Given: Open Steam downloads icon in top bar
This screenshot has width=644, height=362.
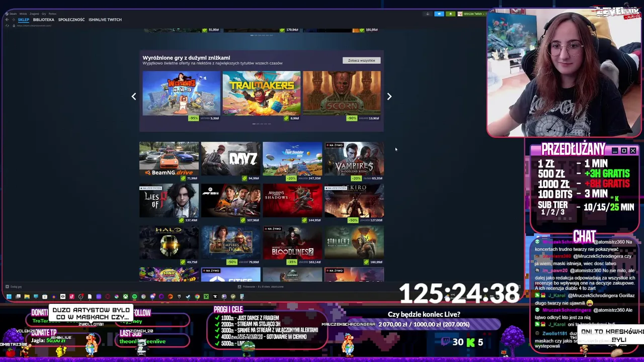Looking at the screenshot, I should pos(428,14).
